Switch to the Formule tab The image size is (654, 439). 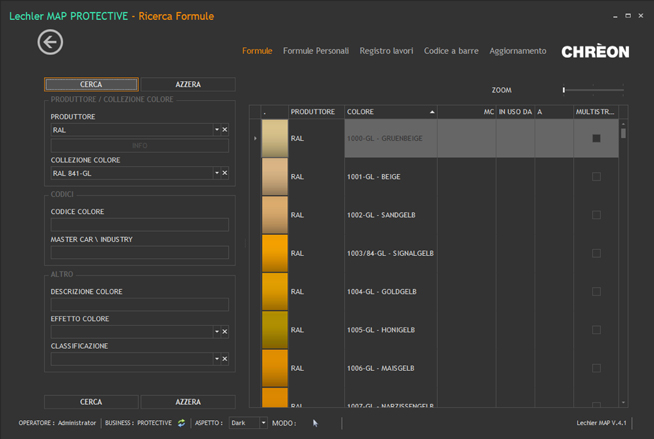257,51
